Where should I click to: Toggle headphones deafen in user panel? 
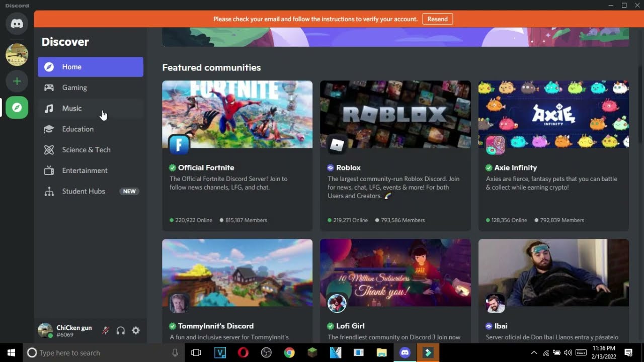(x=121, y=330)
